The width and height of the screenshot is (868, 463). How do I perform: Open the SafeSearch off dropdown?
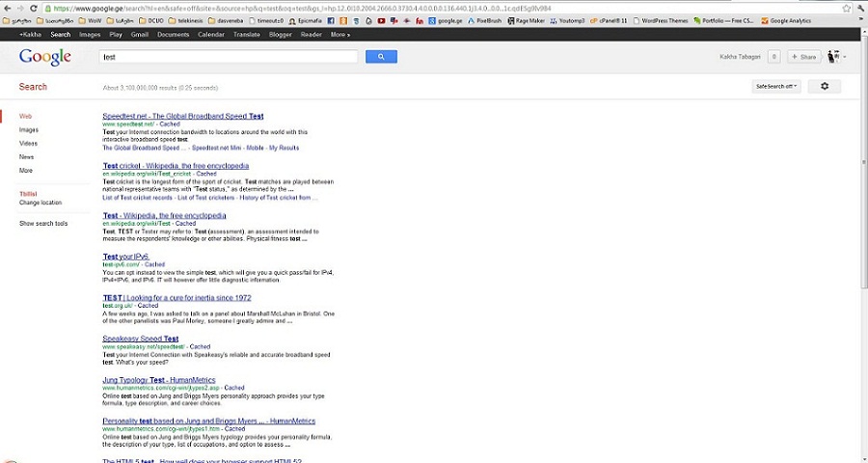(776, 87)
